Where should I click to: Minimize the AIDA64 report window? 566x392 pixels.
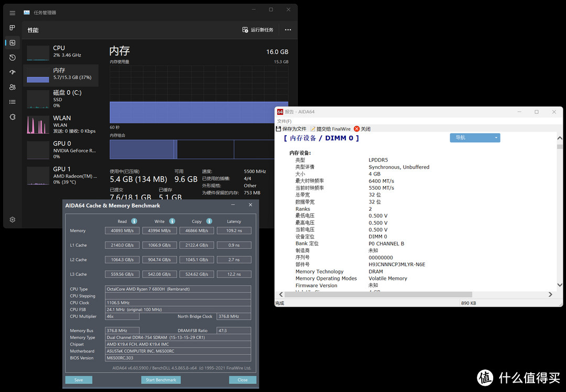coord(519,112)
